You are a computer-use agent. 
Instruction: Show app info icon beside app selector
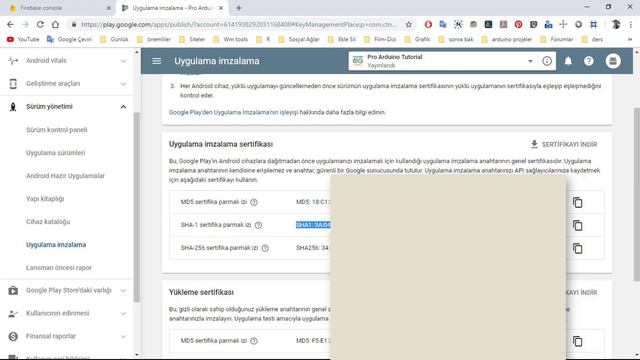547,61
